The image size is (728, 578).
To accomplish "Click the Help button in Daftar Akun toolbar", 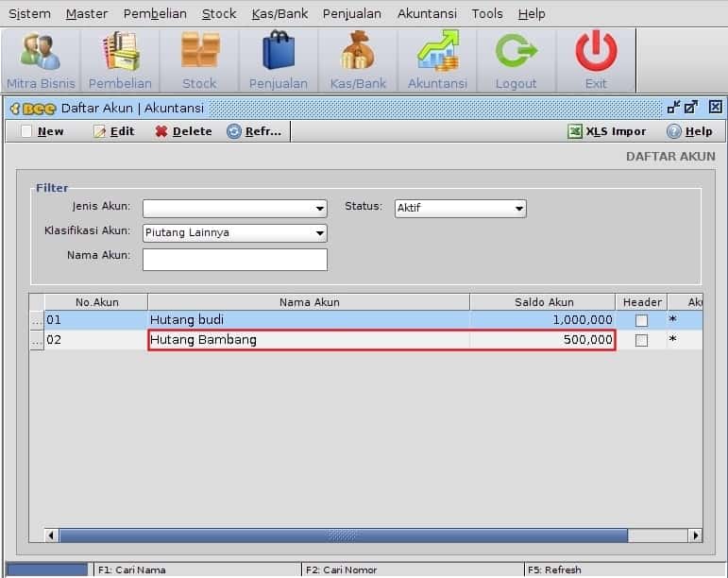I will tap(689, 131).
